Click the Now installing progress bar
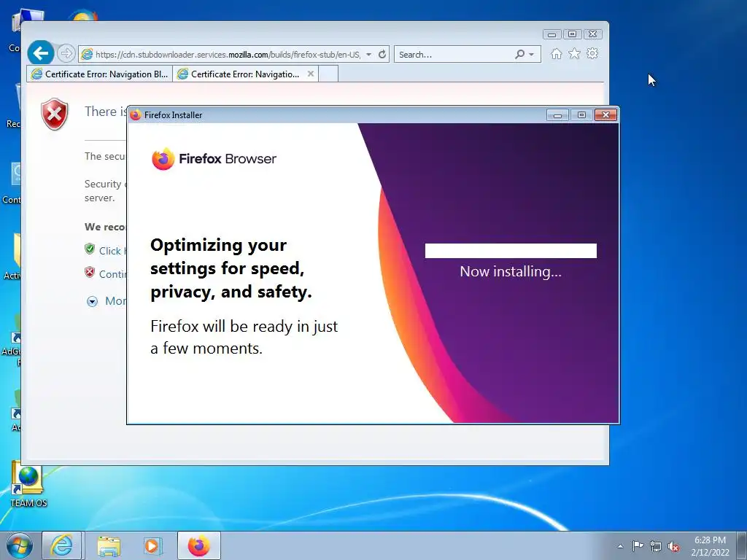The image size is (747, 560). click(511, 251)
